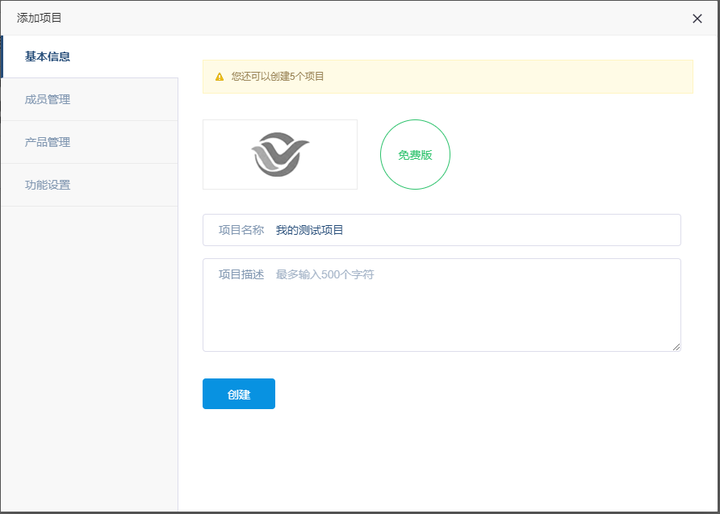Switch to the 产品管理 tab
The height and width of the screenshot is (514, 720).
(x=90, y=142)
